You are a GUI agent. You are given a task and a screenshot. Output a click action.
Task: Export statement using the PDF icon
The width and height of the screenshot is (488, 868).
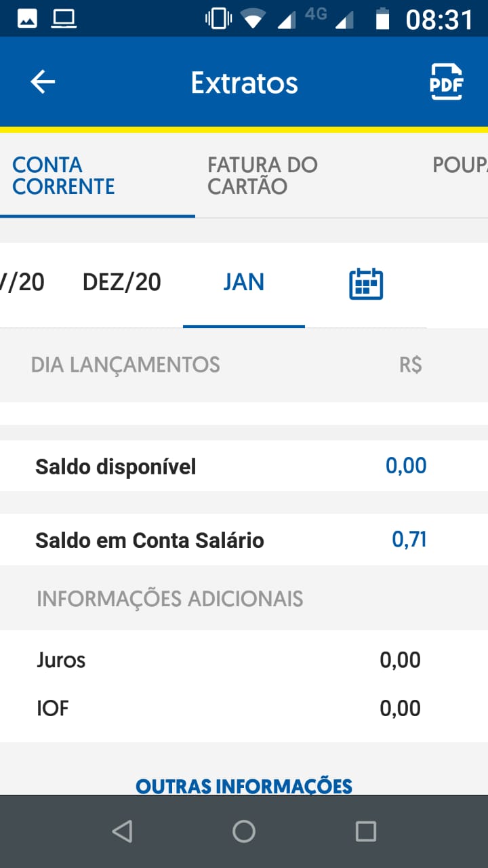(446, 82)
